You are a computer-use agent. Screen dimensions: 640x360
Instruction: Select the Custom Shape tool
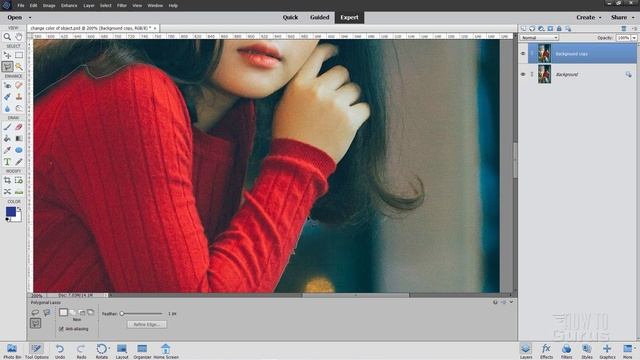click(x=19, y=150)
